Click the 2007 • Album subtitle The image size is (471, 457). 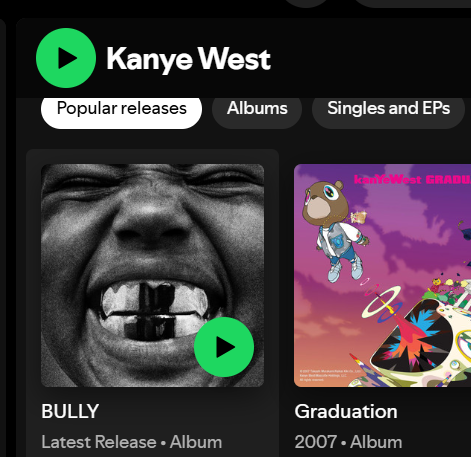(348, 442)
